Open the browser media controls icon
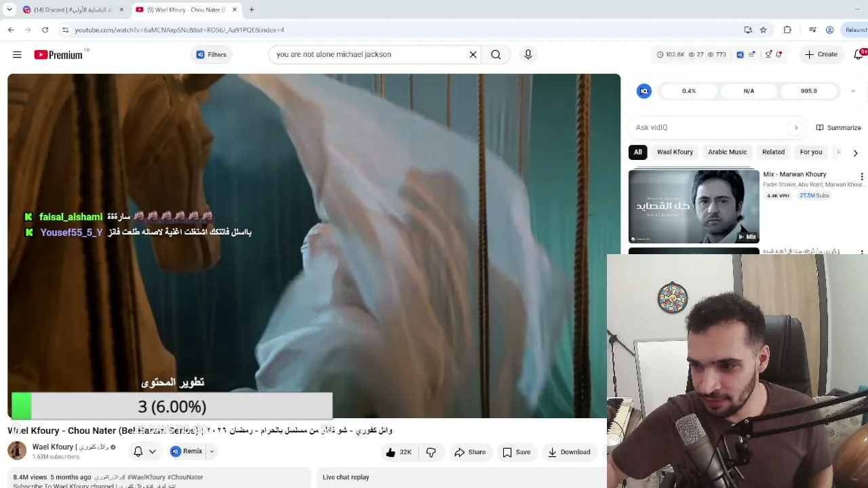 tap(812, 30)
